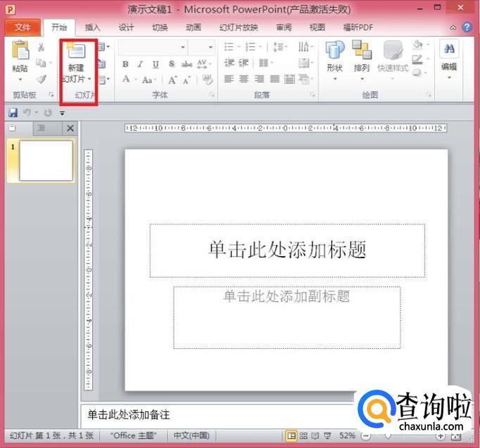Select slide 1 thumbnail

46,160
